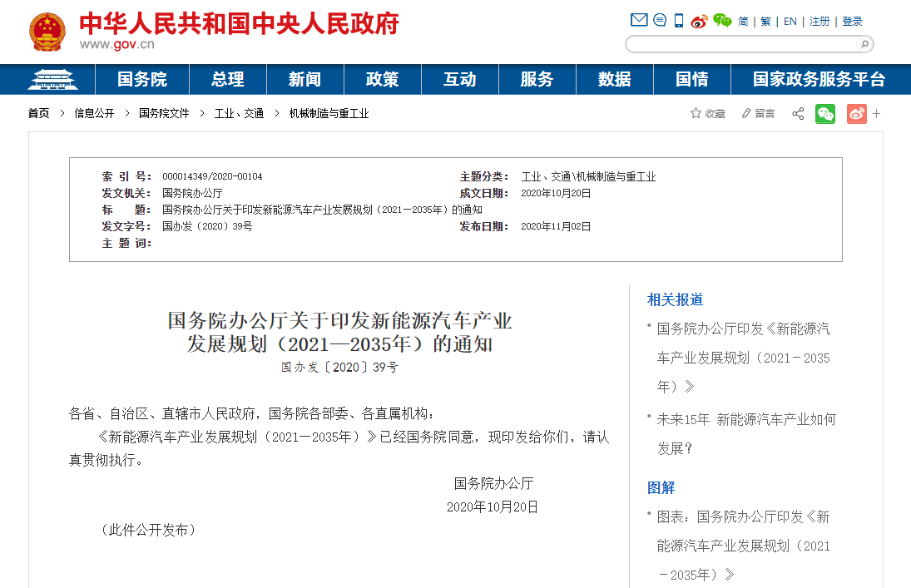This screenshot has width=911, height=588.
Task: Open the 互动 menu
Action: (459, 80)
